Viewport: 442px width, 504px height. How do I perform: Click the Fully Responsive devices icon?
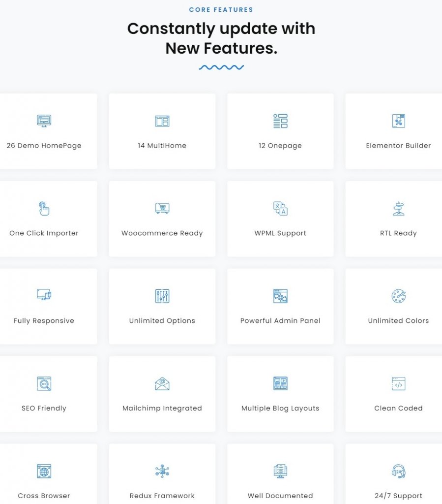pyautogui.click(x=44, y=294)
